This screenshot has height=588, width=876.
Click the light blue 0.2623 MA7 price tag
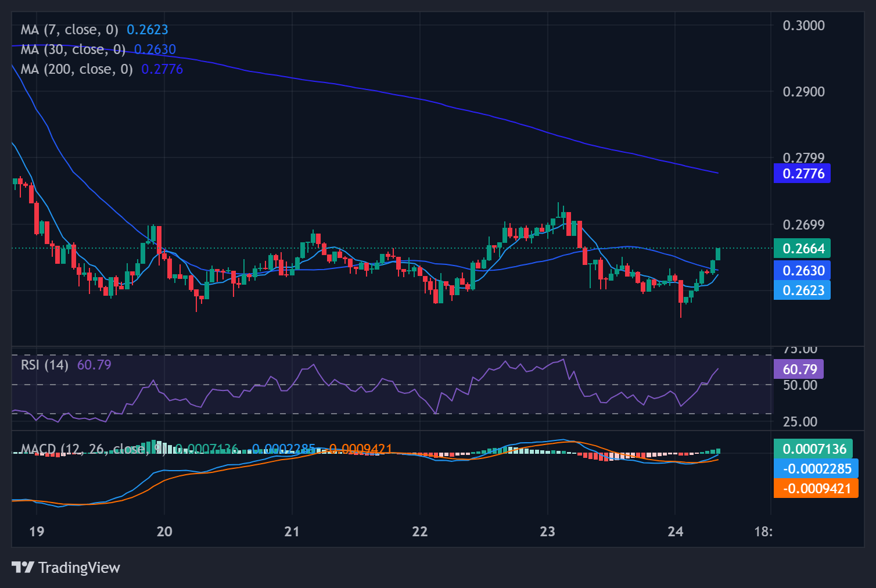[802, 290]
